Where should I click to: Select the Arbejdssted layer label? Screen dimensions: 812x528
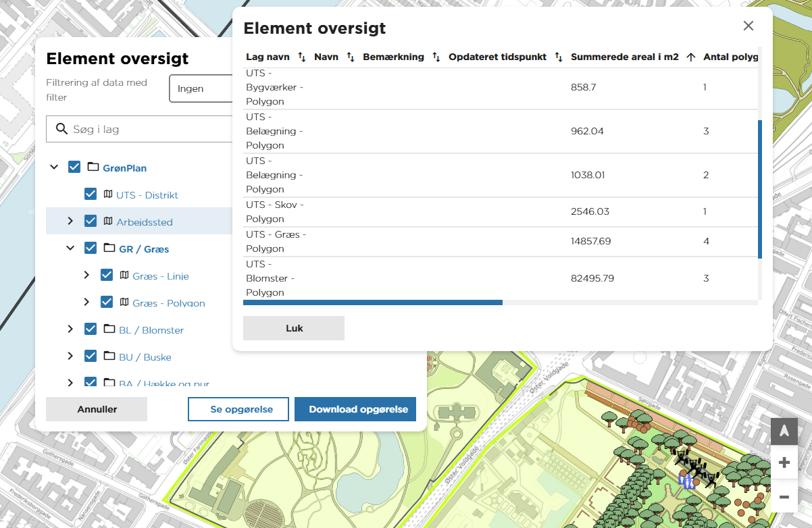coord(145,222)
